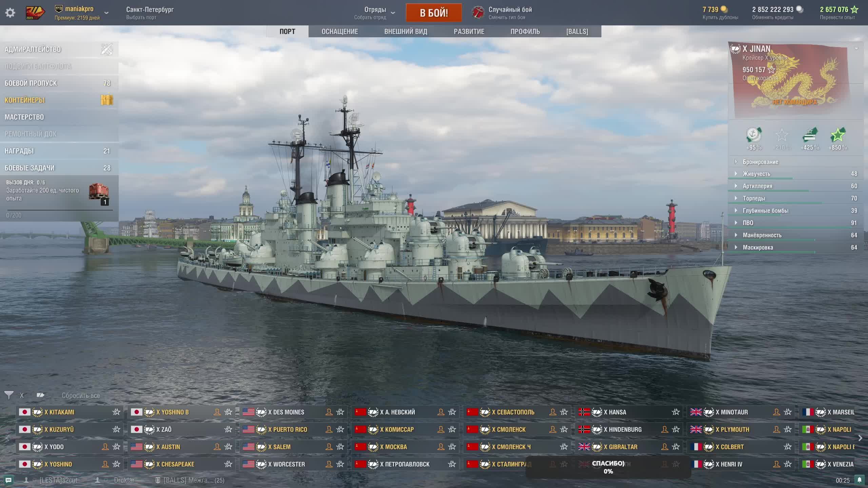Click Перевести опыт link
The height and width of the screenshot is (488, 868).
pyautogui.click(x=837, y=17)
